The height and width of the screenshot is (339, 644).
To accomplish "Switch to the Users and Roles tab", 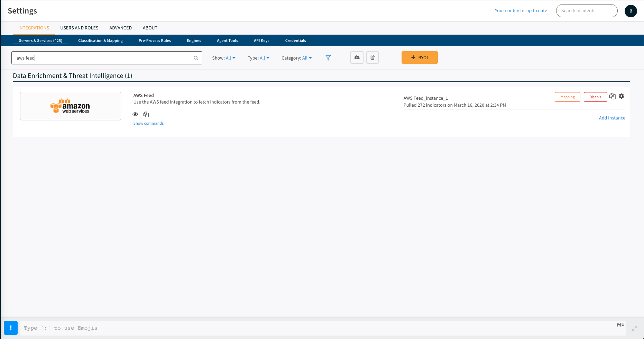I will pos(79,28).
